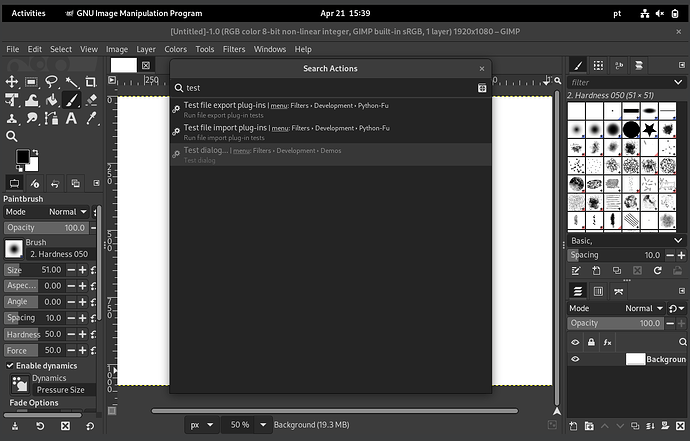Select the Warp Transform tool
This screenshot has height=441, width=690.
[31, 100]
